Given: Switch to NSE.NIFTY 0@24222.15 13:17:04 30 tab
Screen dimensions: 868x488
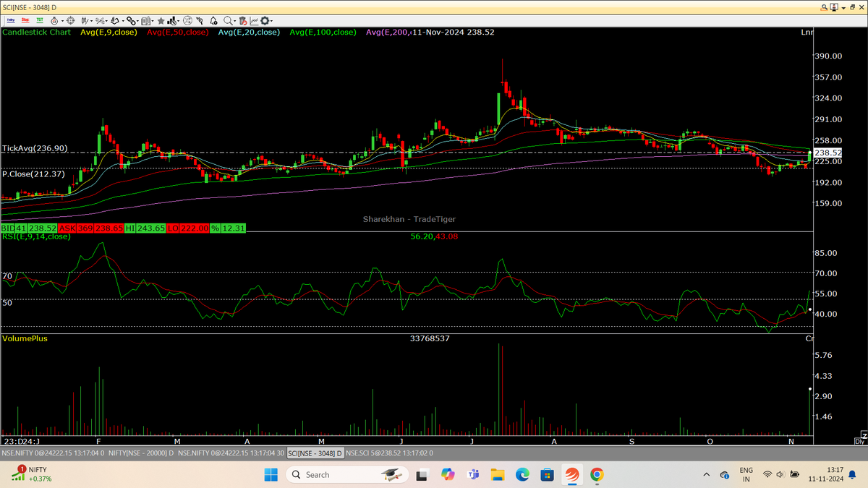Looking at the screenshot, I should [x=231, y=453].
